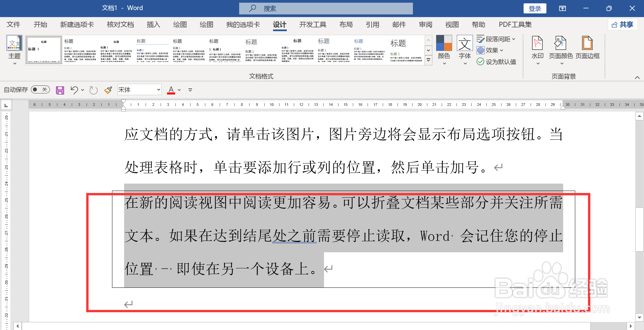Screen dimensions: 644x330
Task: Click the Page Color (页面颜色) icon
Action: click(561, 47)
